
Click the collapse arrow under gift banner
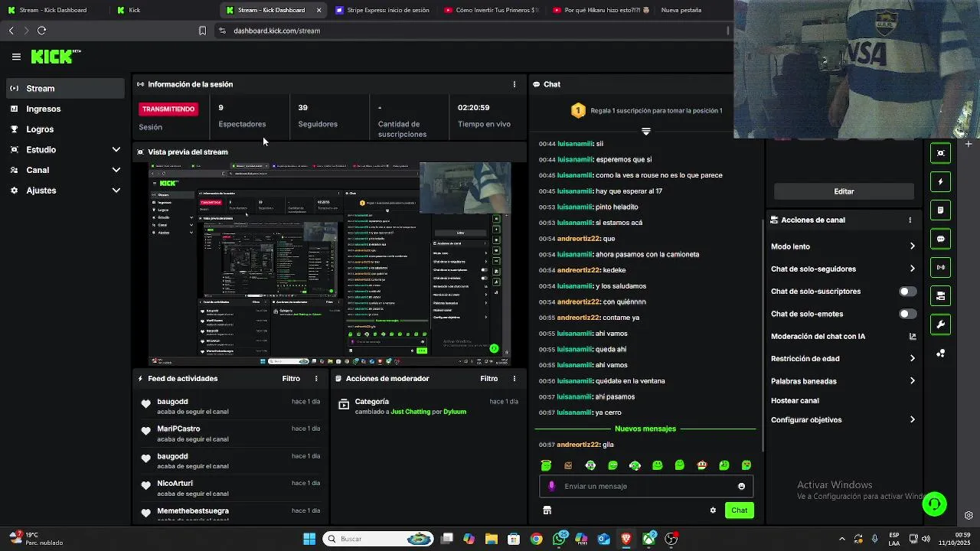[x=646, y=132]
